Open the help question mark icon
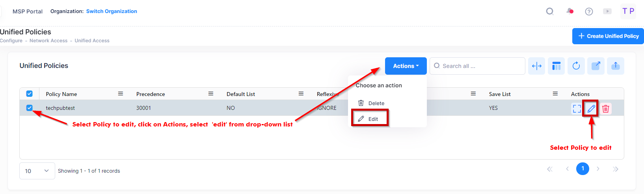The width and height of the screenshot is (644, 194). click(589, 11)
